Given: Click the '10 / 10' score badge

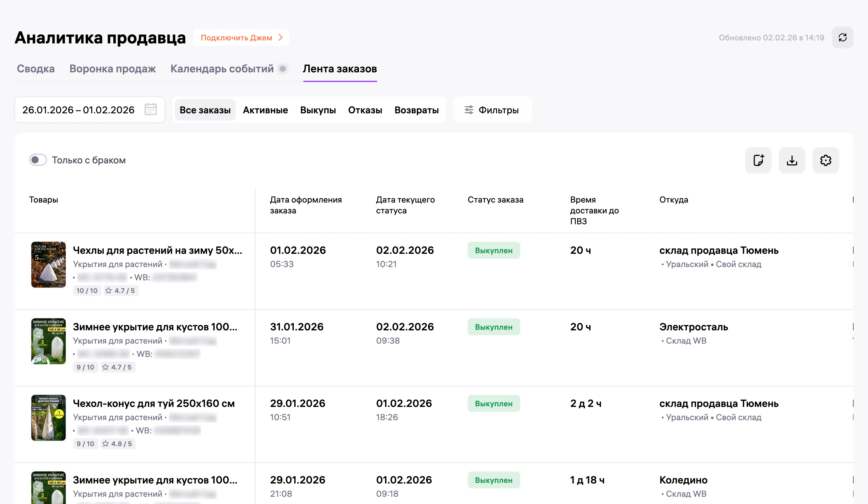Looking at the screenshot, I should pos(87,290).
